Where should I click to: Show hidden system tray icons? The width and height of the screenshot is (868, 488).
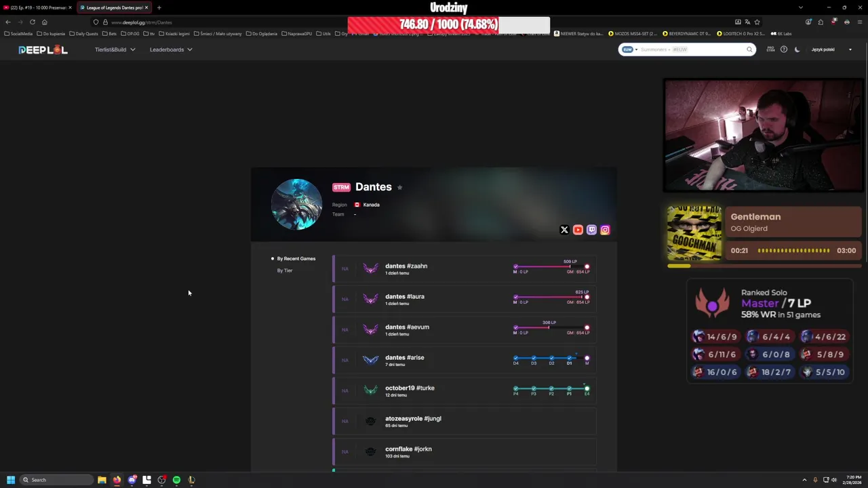pyautogui.click(x=804, y=480)
